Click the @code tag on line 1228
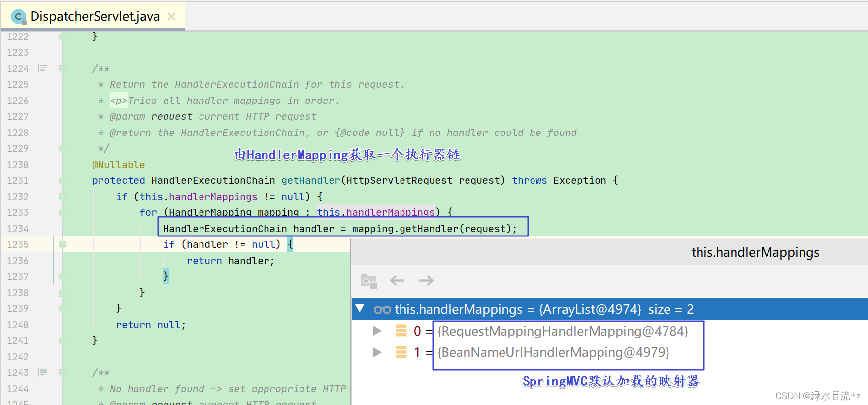Viewport: 868px width, 405px height. [355, 133]
